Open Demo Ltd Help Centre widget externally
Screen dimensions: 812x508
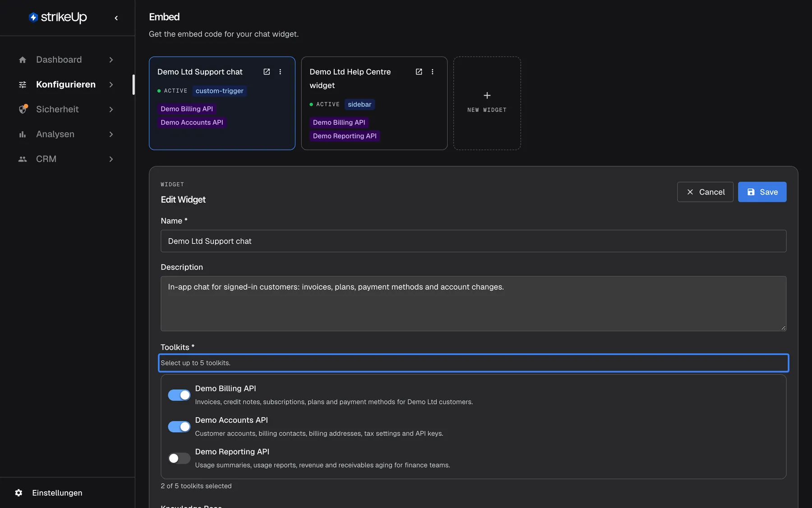pos(419,72)
